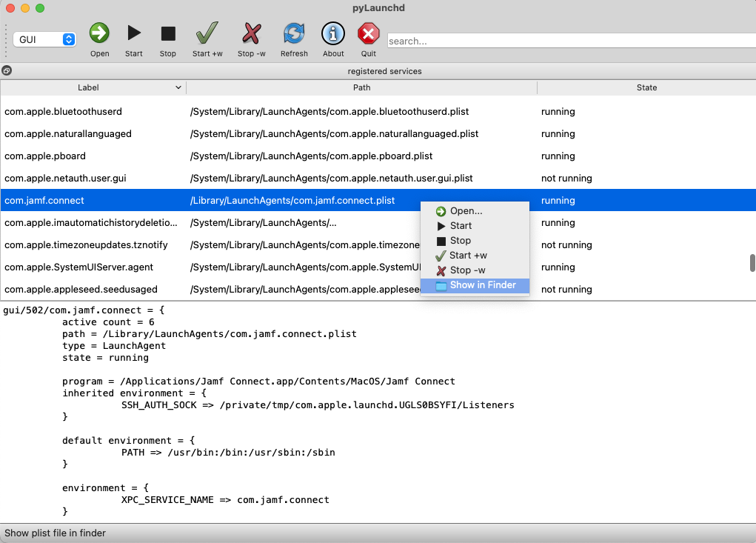Click the detach icon beside registered services

tap(6, 71)
